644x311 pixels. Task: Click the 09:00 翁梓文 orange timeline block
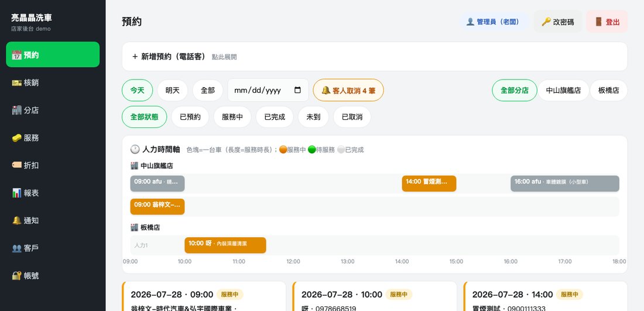[x=157, y=206]
